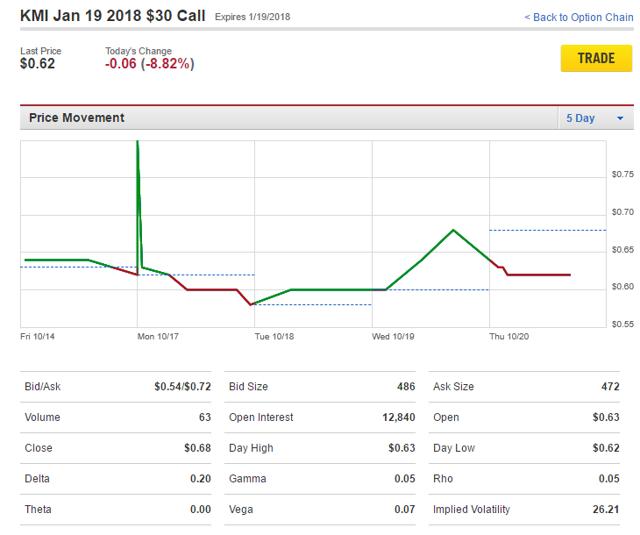Click the Gamma value 0.05

405,478
